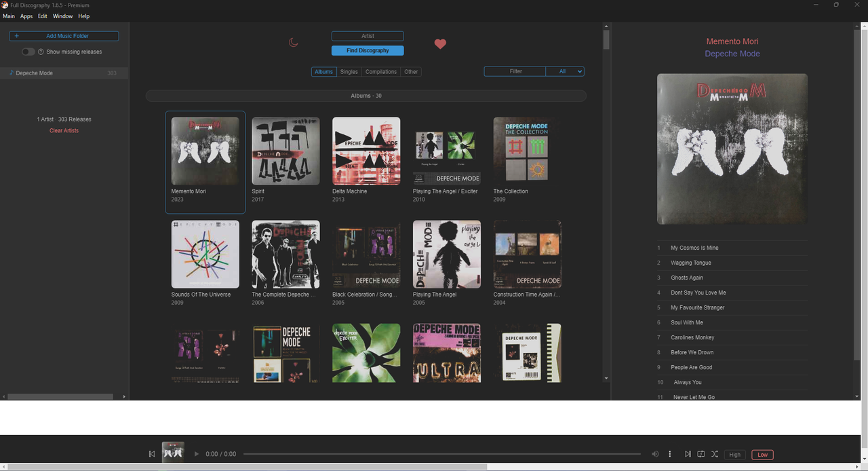
Task: Select track Ghosts Again
Action: tap(732, 278)
